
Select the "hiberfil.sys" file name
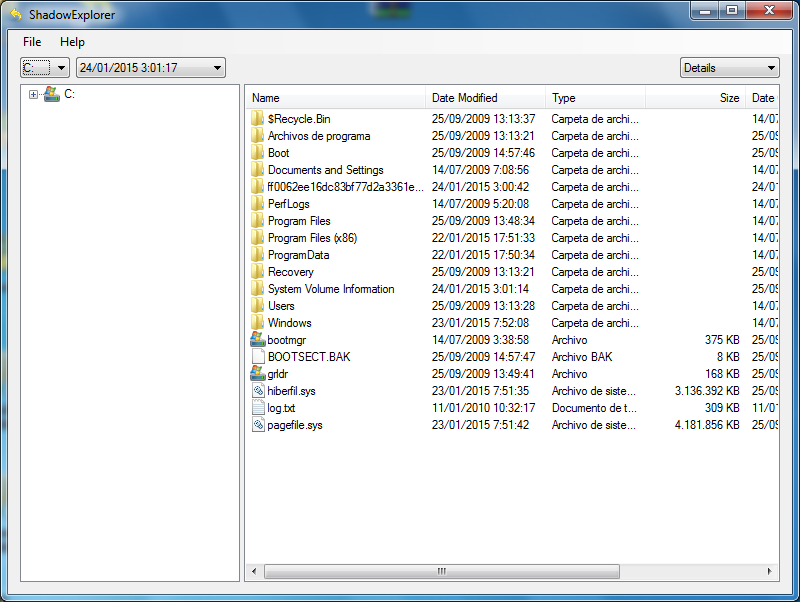[291, 391]
